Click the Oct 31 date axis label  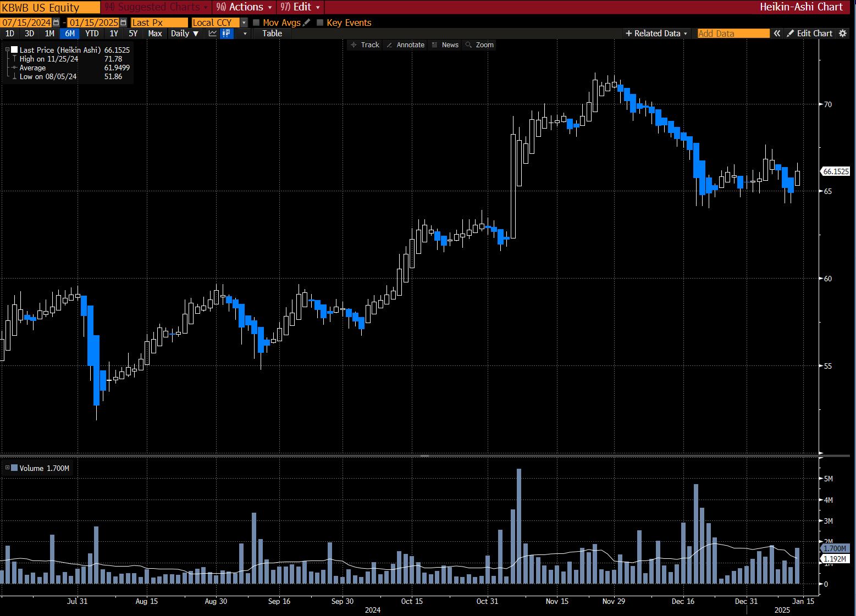pos(487,601)
